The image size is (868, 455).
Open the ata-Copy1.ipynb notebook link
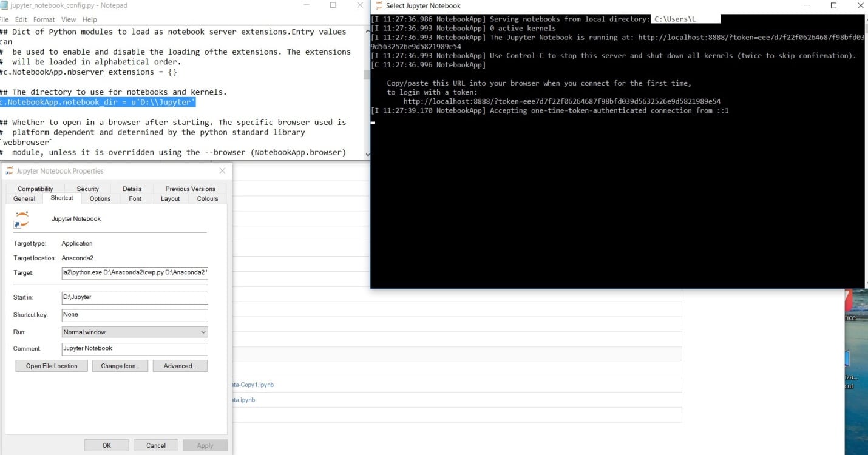coord(254,385)
